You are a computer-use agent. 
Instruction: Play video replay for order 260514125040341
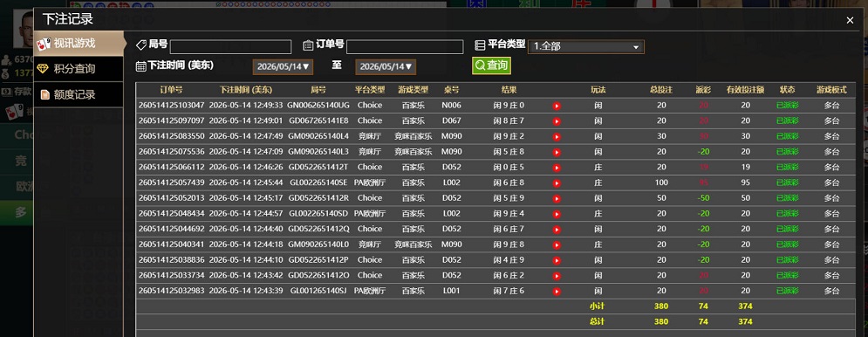tap(557, 245)
